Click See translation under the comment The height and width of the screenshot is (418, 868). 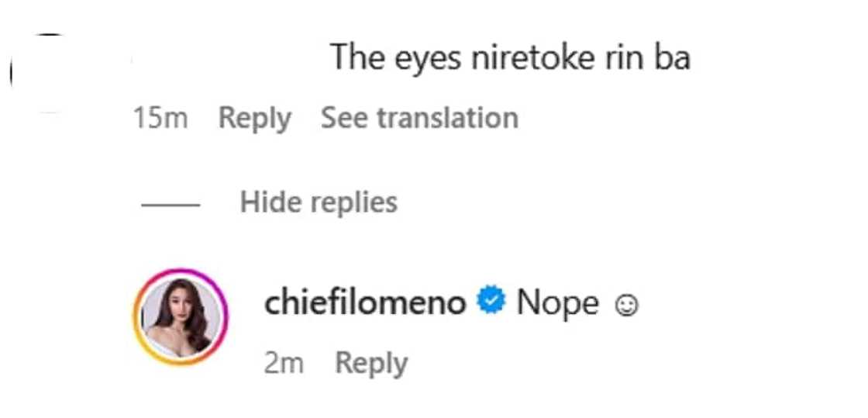click(x=419, y=119)
